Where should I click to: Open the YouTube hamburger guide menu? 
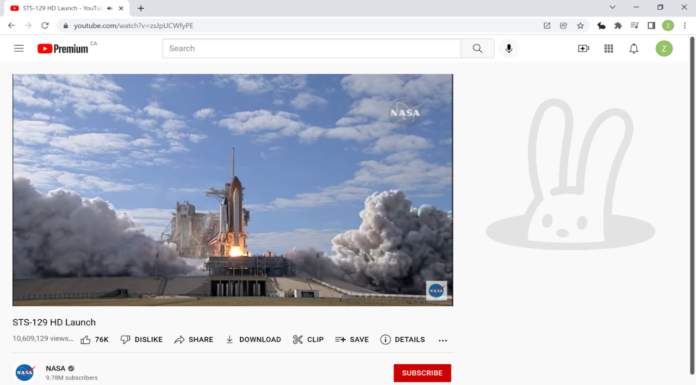(19, 48)
